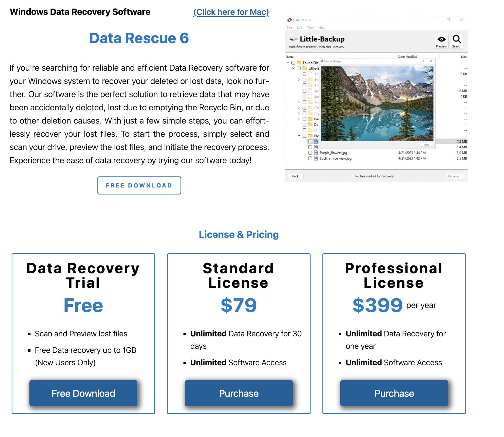
Task: Click the Pic folder icon
Action: point(310,136)
